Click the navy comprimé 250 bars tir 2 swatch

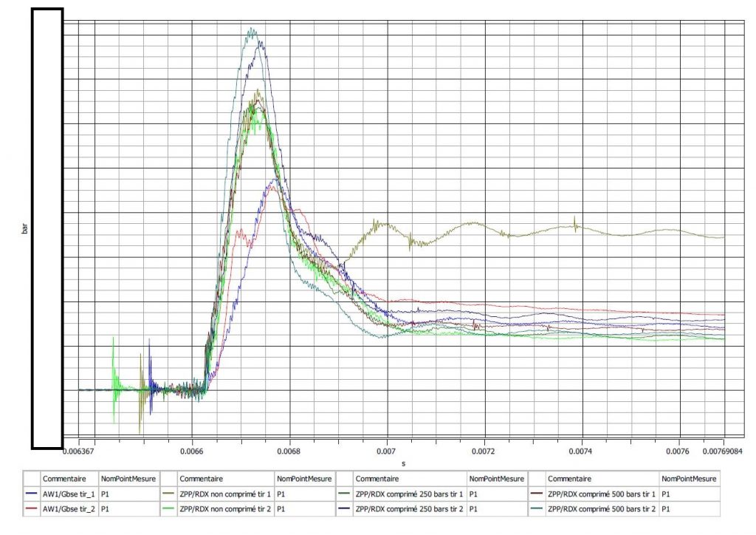tap(346, 508)
